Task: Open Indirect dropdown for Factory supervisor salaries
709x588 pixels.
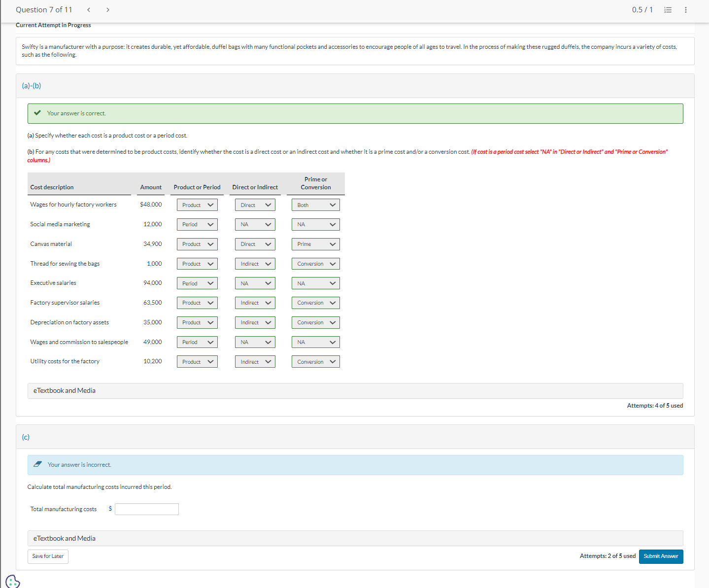Action: (x=255, y=303)
